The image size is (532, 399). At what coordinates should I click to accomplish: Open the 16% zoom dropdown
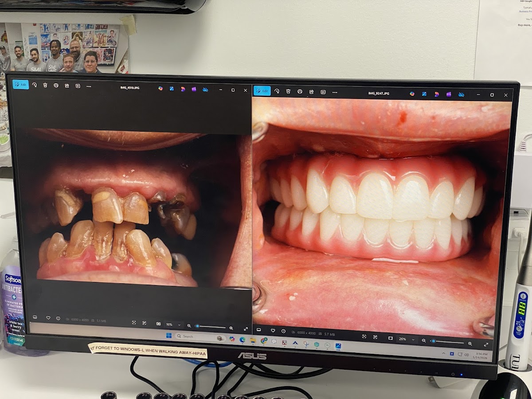(x=172, y=325)
